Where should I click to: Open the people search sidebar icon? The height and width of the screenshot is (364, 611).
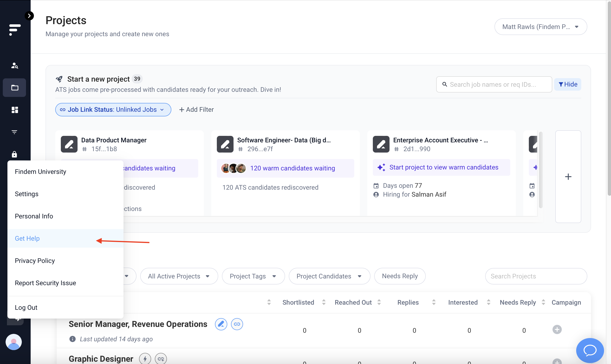click(x=14, y=65)
